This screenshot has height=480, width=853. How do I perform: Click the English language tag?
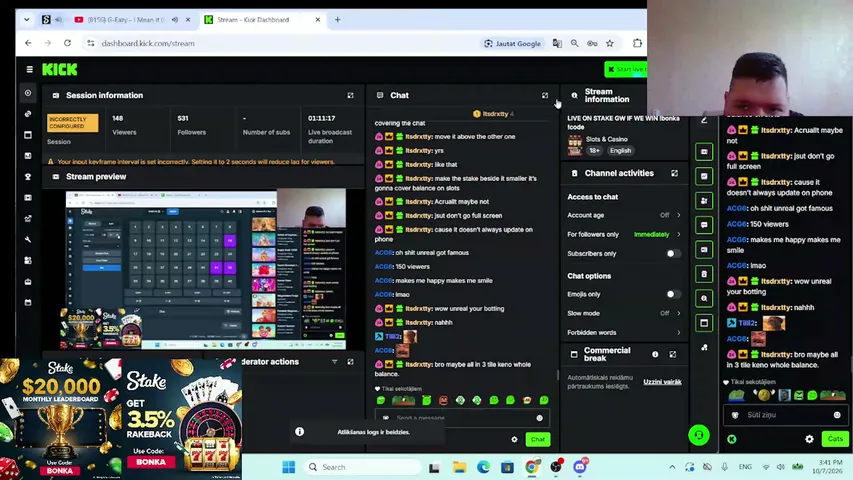[x=620, y=151]
